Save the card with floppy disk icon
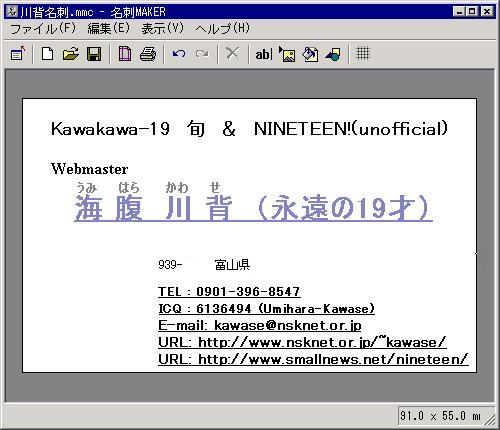 pyautogui.click(x=94, y=53)
